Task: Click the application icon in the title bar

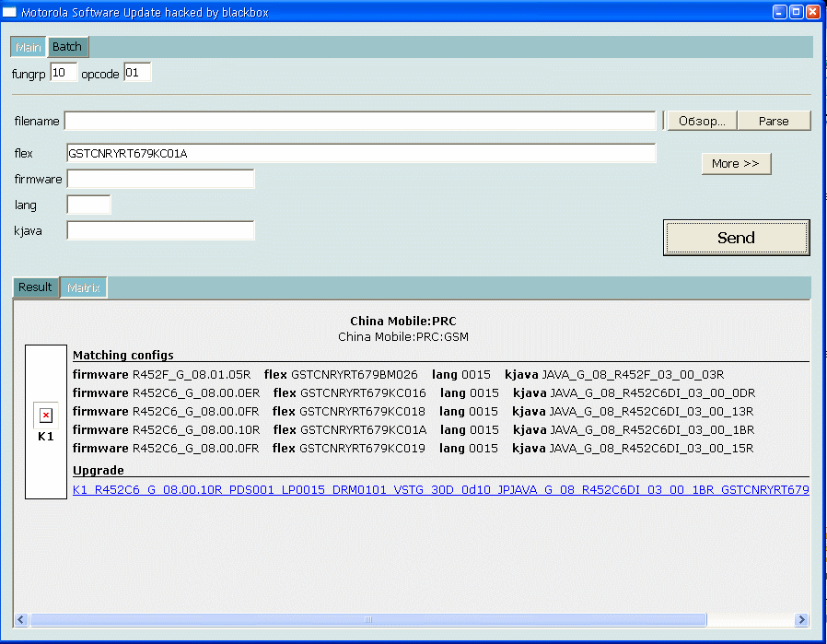Action: point(9,12)
